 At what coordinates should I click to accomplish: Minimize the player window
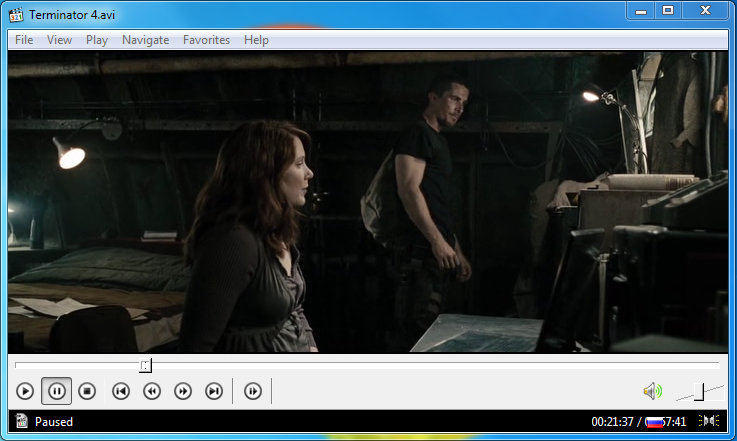click(641, 11)
